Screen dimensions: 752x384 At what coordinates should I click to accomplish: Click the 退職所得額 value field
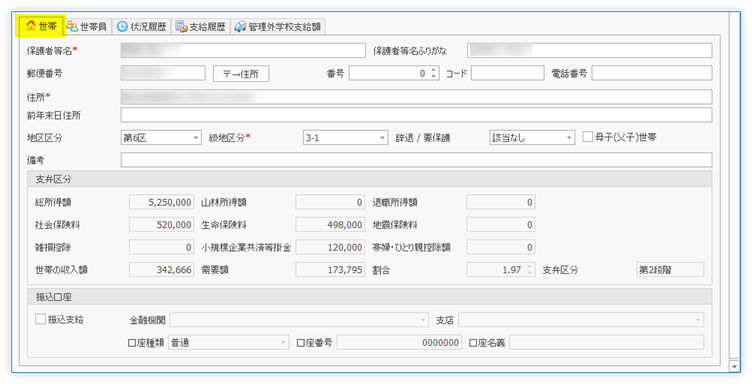click(x=501, y=202)
